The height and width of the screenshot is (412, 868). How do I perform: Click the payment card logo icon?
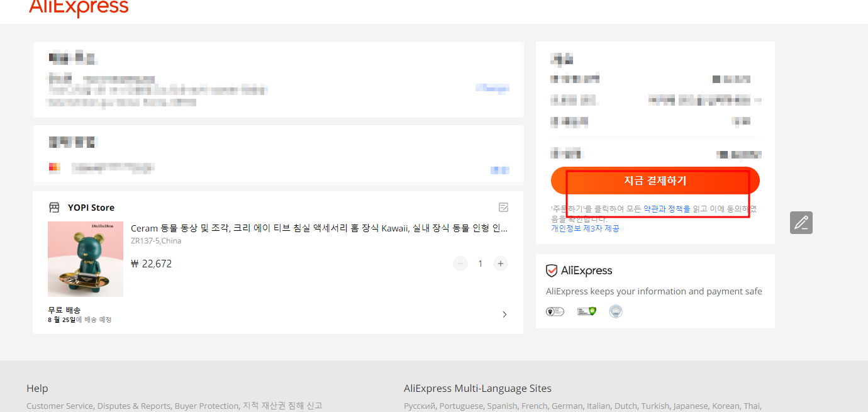54,167
